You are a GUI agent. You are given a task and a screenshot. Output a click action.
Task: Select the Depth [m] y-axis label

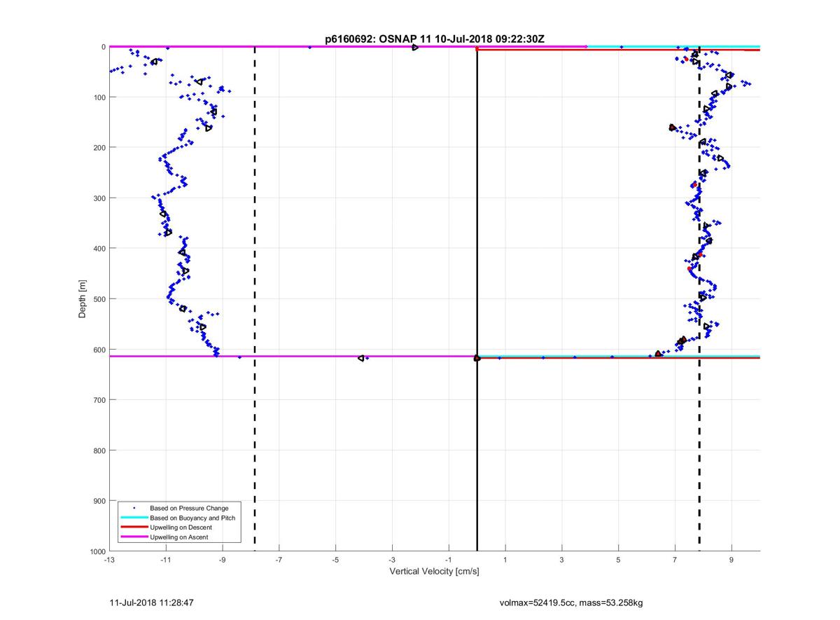[83, 299]
